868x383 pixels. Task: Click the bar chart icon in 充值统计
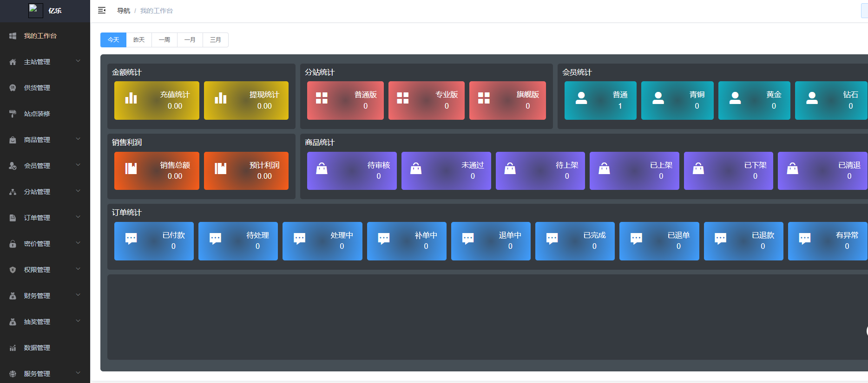point(131,98)
